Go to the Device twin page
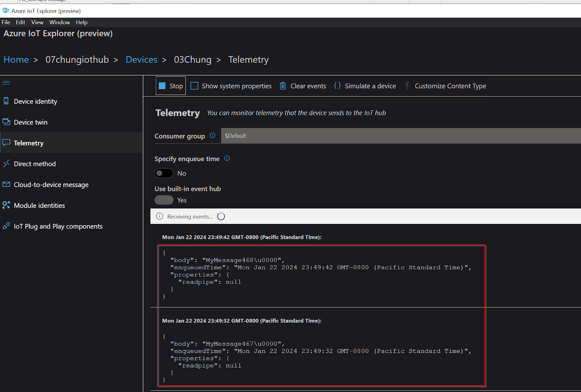Image resolution: width=581 pixels, height=392 pixels. pos(71,122)
